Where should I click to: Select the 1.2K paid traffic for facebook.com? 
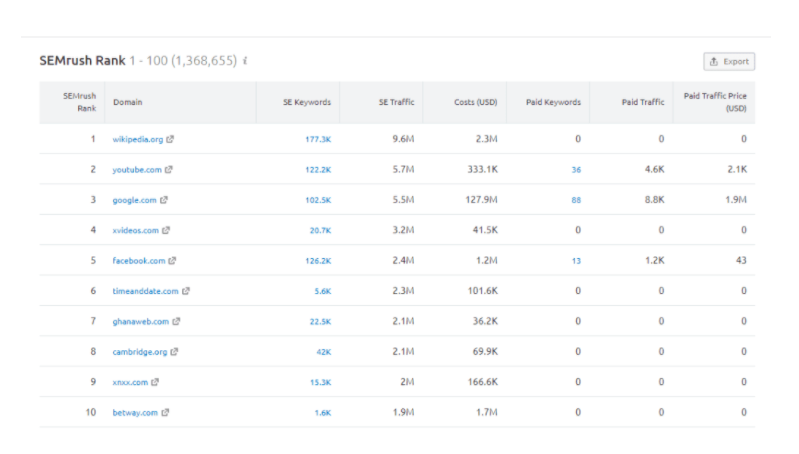coord(654,260)
